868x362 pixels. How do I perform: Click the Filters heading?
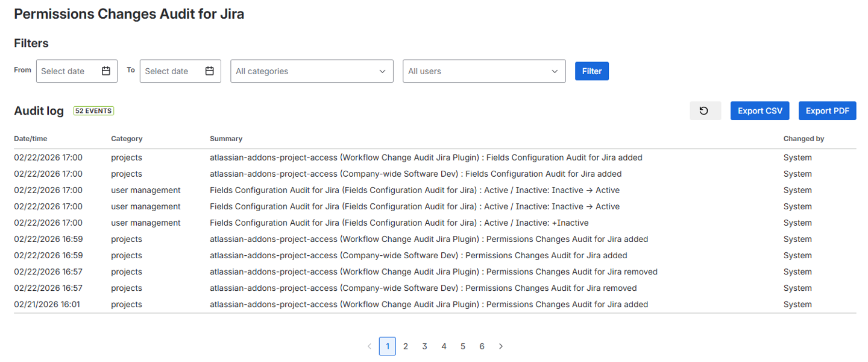[31, 43]
